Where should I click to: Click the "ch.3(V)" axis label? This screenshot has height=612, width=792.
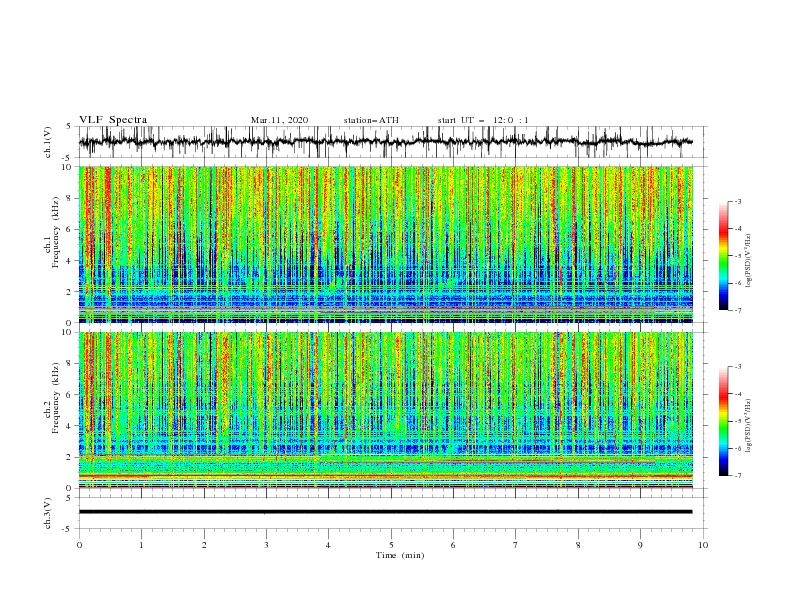tap(48, 513)
